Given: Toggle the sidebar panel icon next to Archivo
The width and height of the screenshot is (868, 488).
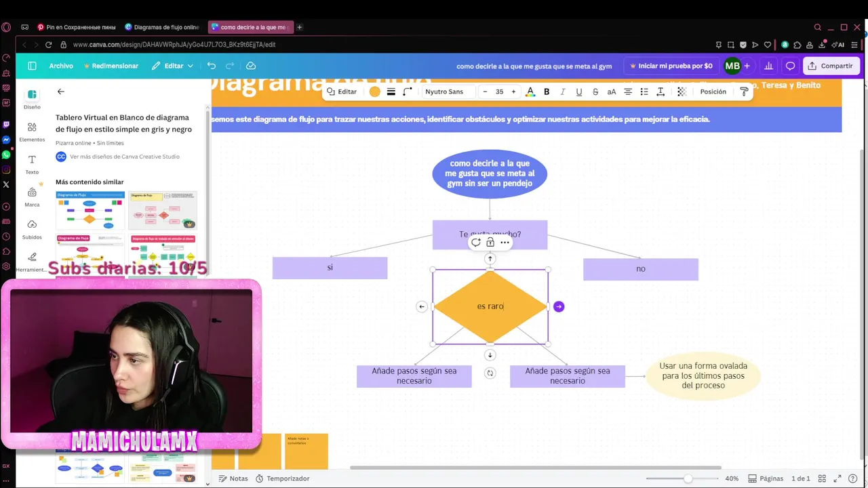Looking at the screenshot, I should (x=32, y=66).
